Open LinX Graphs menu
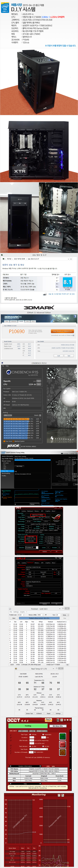78x868 pixels. point(22,612)
